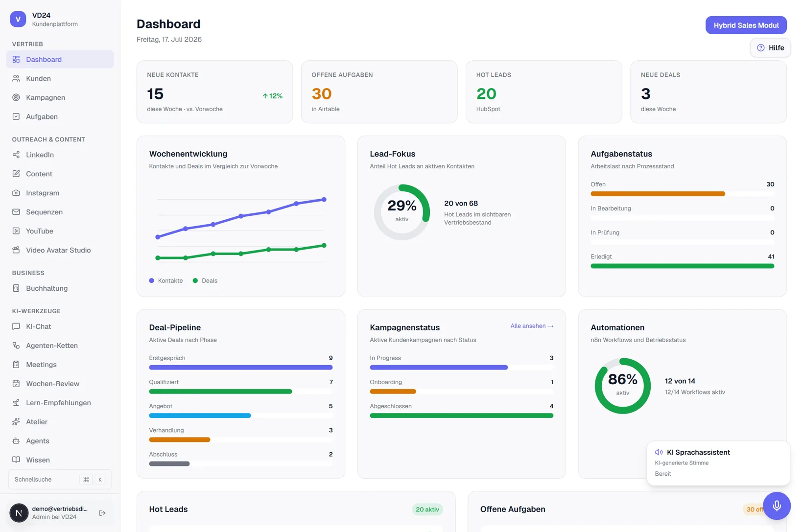Viewport: 803px width, 532px height.
Task: Open the Dashboard grid icon in sidebar
Action: pyautogui.click(x=16, y=59)
